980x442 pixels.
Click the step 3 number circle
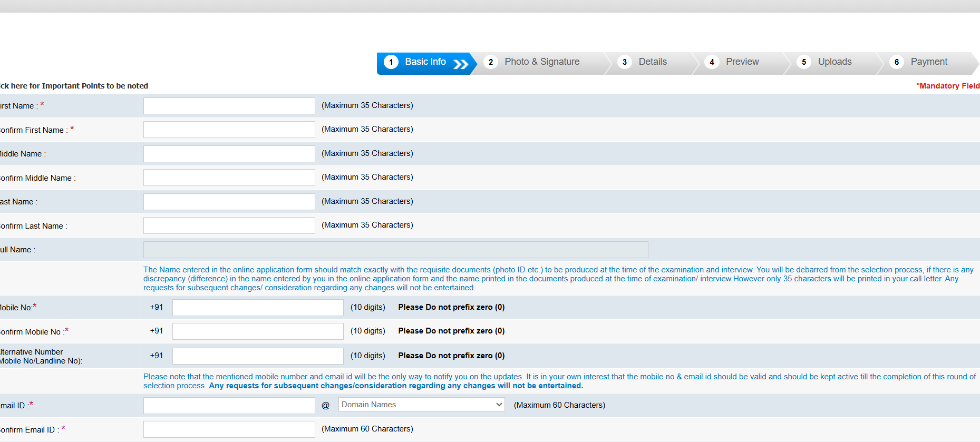click(x=625, y=62)
